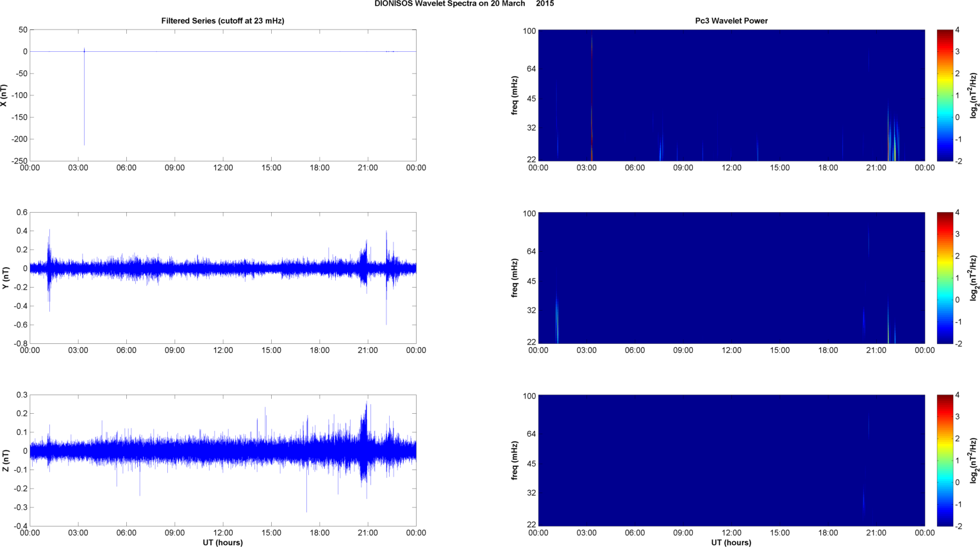
Task: Click the "0.3" tick on the Z plot
Action: click(22, 395)
